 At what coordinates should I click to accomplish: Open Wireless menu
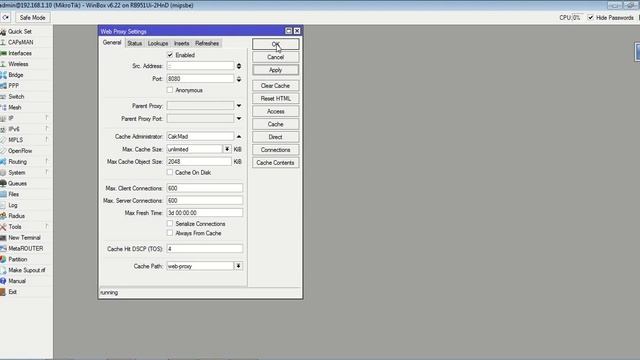[18, 64]
